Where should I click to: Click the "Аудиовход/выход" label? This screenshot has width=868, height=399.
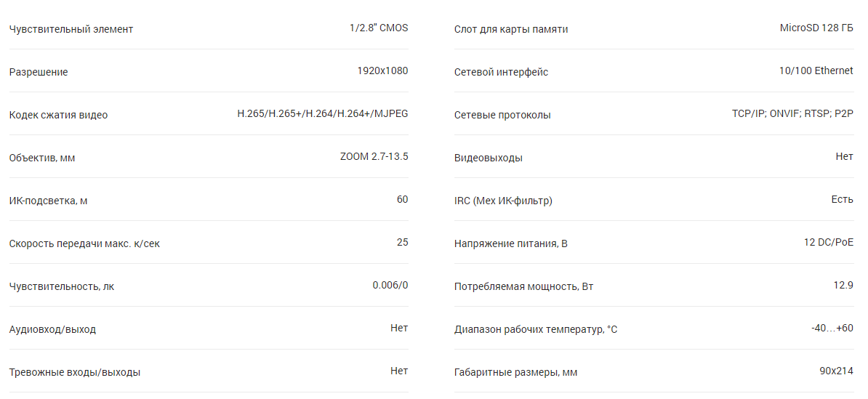coord(52,329)
